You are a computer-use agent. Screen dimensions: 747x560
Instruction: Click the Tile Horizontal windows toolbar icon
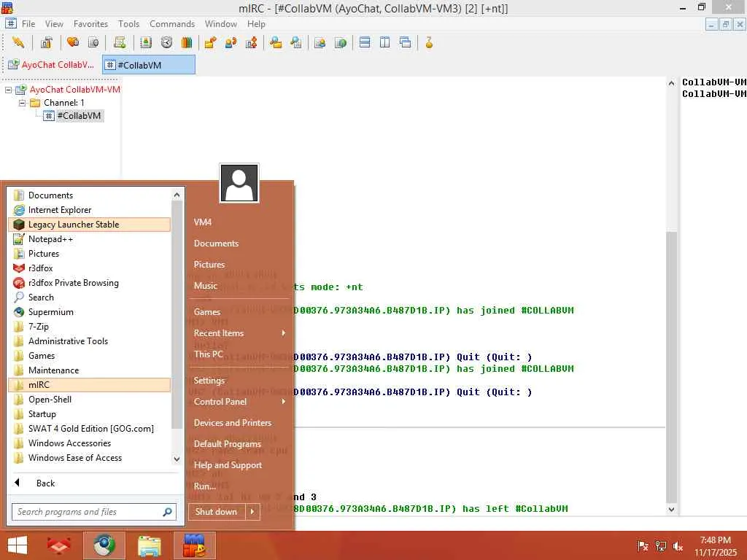point(365,42)
